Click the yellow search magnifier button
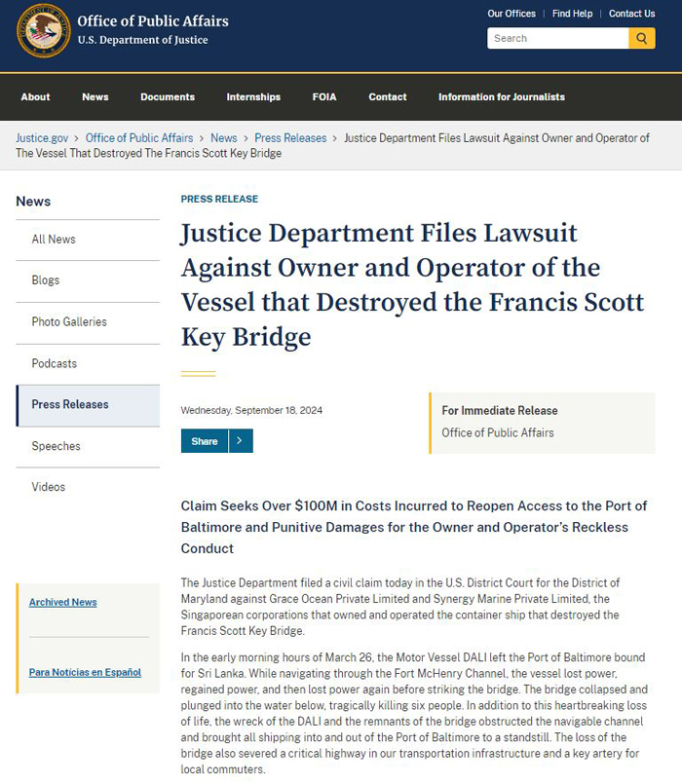This screenshot has height=784, width=682. [641, 38]
